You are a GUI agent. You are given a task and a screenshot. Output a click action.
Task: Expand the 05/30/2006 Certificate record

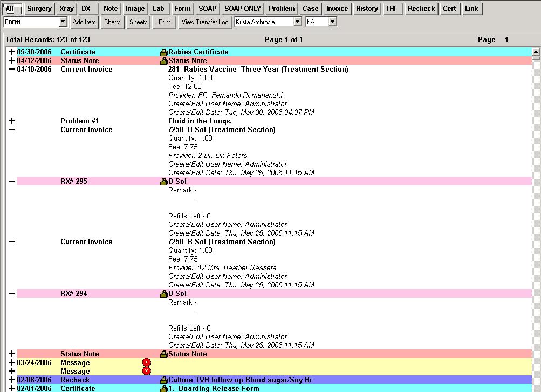[x=12, y=52]
